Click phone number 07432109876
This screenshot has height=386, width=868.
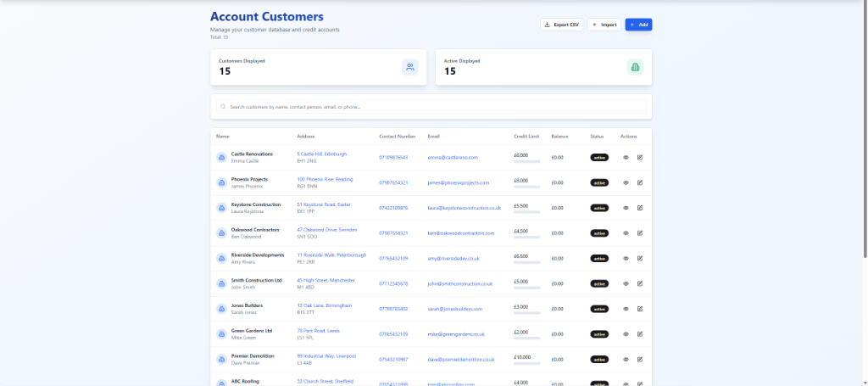(393, 208)
